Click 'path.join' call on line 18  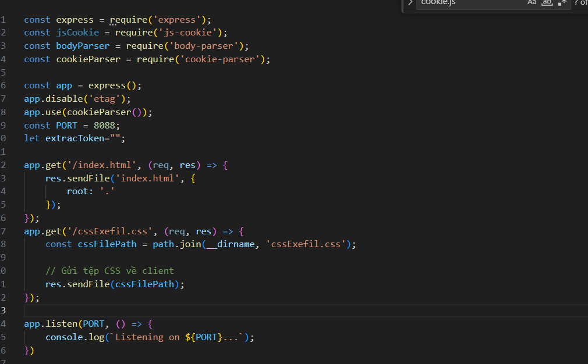[x=177, y=244]
